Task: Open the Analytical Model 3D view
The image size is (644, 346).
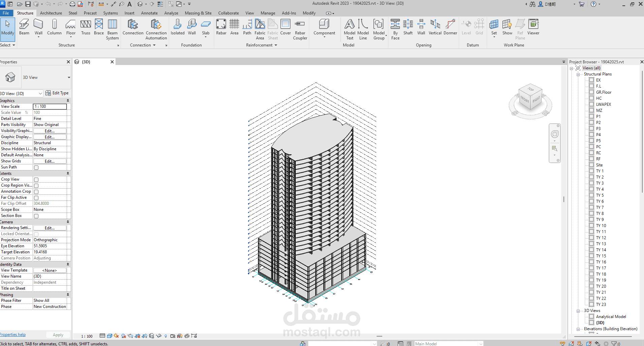Action: point(611,317)
